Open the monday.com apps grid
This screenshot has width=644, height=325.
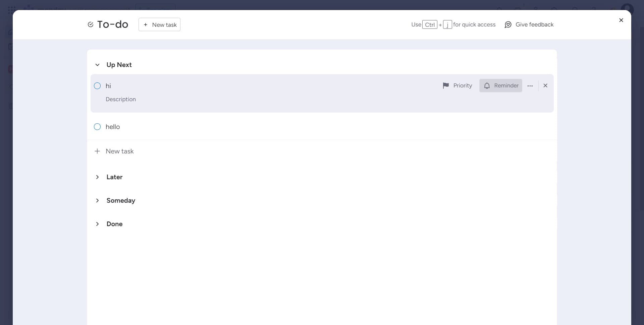pos(11,10)
